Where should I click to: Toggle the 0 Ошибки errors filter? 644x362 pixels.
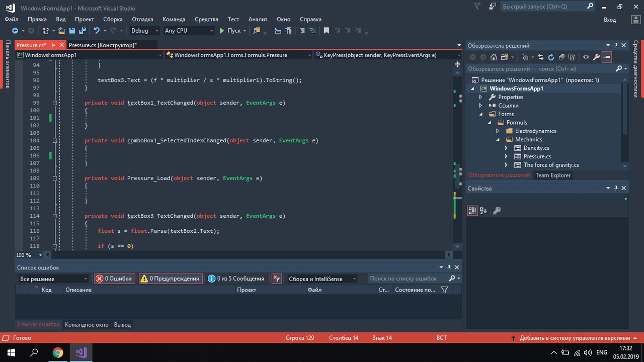point(114,279)
